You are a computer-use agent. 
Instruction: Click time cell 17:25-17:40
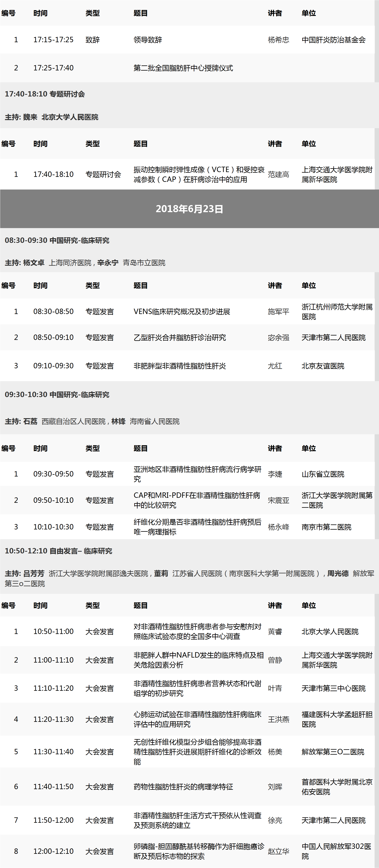[53, 68]
